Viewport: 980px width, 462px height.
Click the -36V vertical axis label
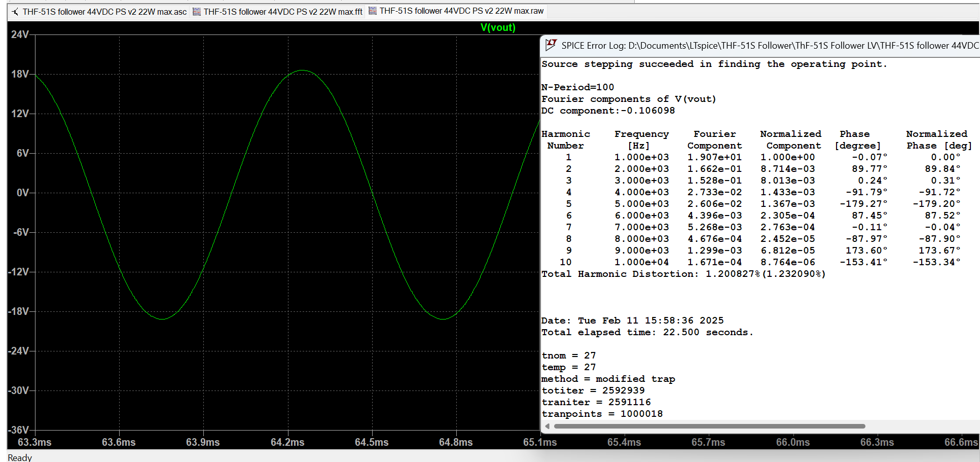pyautogui.click(x=19, y=430)
